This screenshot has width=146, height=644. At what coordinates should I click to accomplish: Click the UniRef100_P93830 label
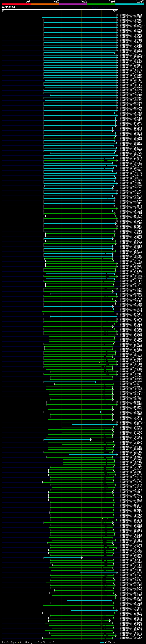[131, 306]
